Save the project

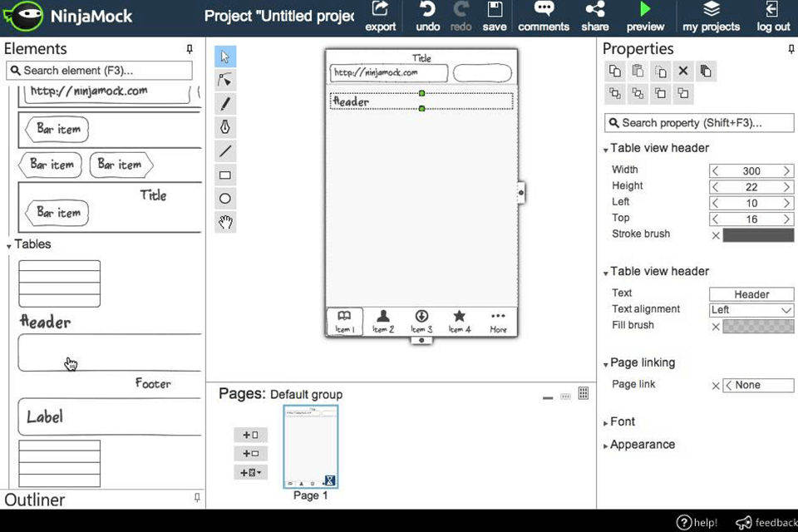pos(494,17)
